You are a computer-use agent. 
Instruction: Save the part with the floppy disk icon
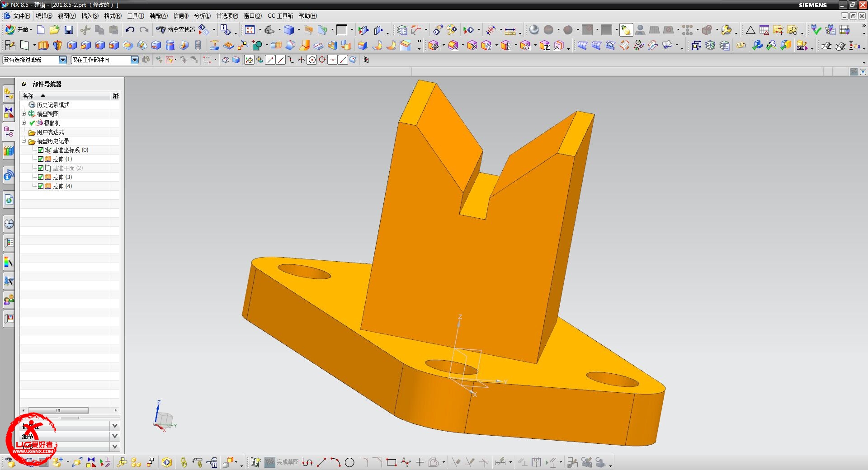click(x=69, y=30)
